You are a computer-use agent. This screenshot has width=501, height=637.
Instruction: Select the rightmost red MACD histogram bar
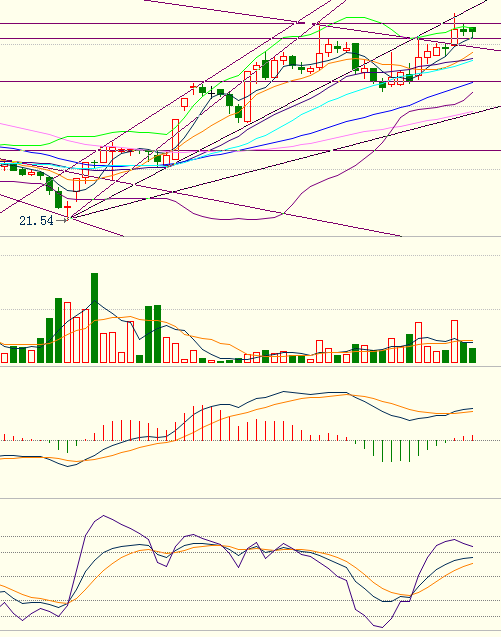[x=473, y=438]
